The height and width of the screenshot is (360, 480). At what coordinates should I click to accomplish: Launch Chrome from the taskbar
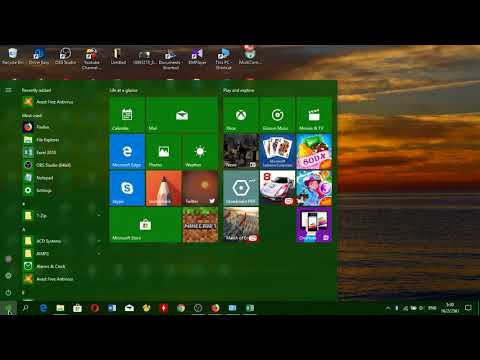pos(181,308)
